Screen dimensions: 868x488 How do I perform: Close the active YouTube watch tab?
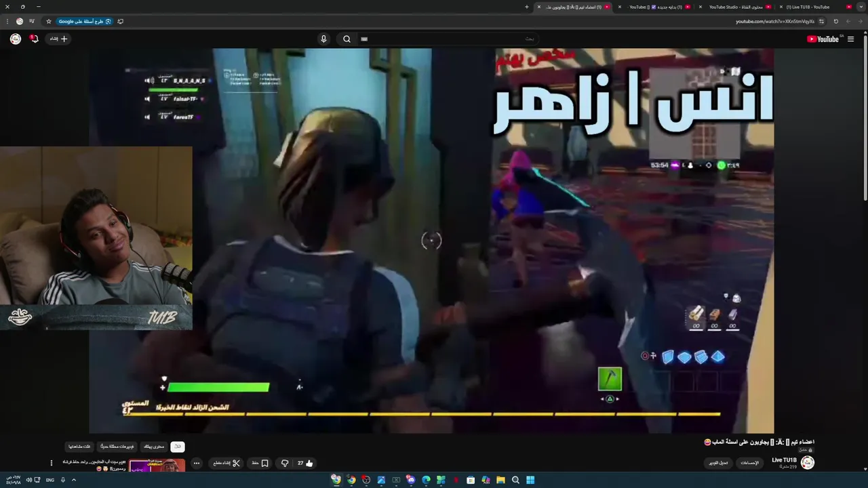(x=539, y=7)
